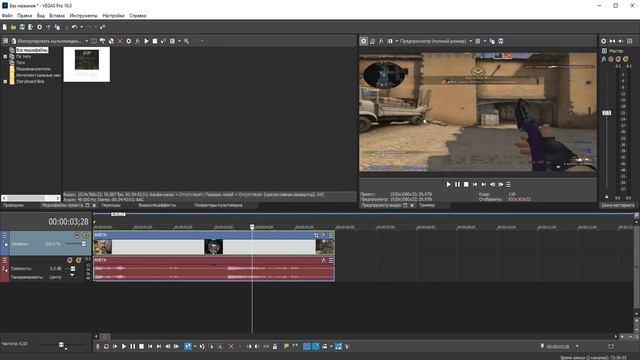640x360 pixels.
Task: Open the Правка menu
Action: (24, 16)
